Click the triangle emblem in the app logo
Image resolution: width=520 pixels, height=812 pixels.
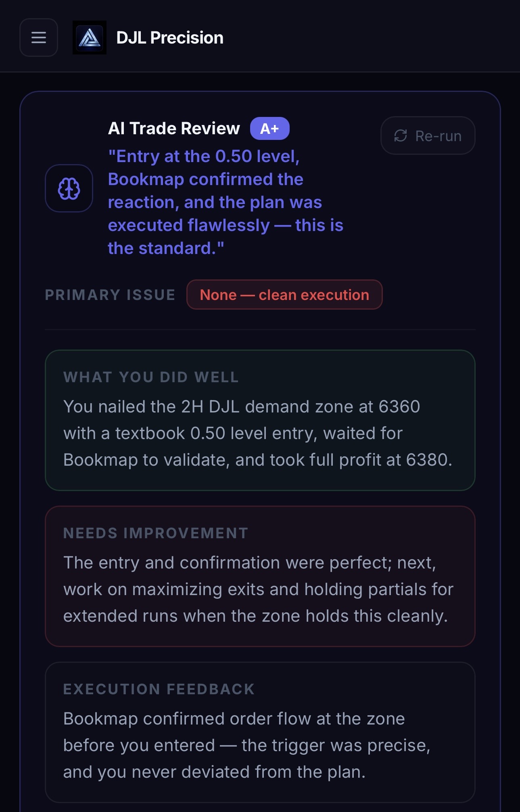(x=90, y=37)
